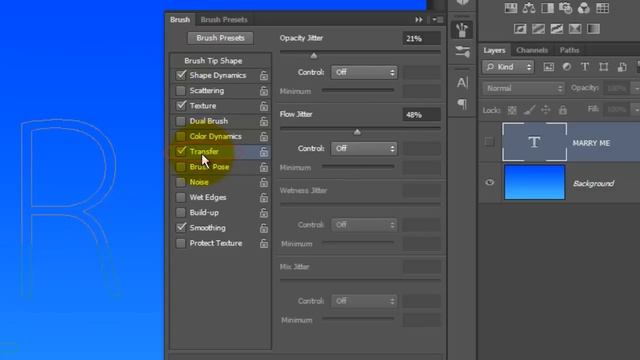Click the Brush Presets button
Screen dimensions: 640x360
tap(220, 38)
